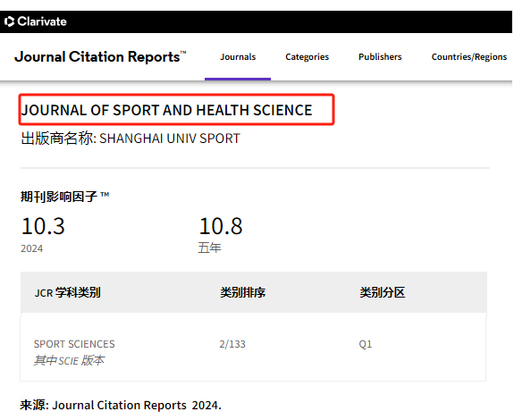Click publisher name Shanghai Univ Sport
Image resolution: width=514 pixels, height=420 pixels.
170,139
